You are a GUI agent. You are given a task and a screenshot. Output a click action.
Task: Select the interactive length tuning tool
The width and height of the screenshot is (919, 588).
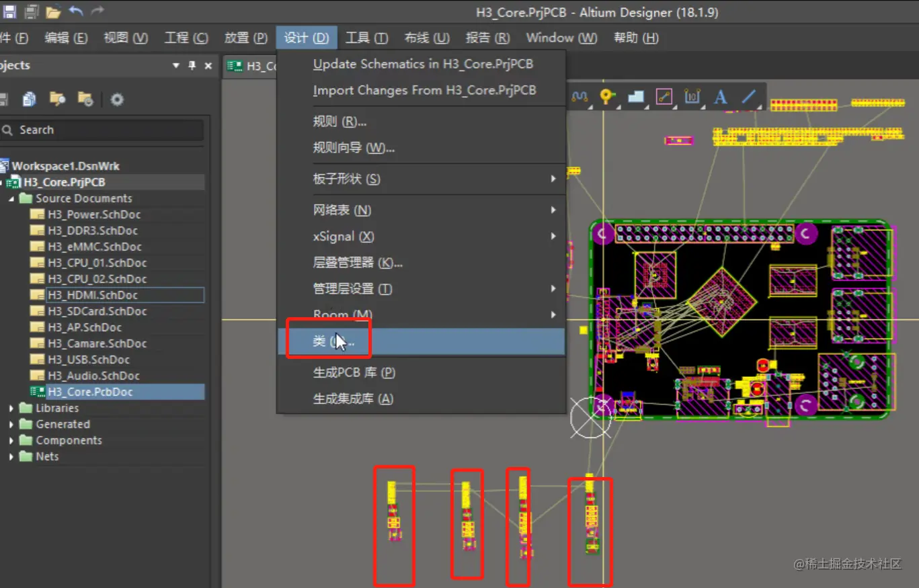(x=580, y=97)
